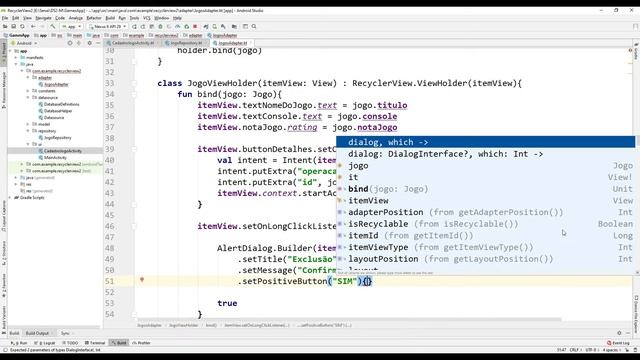Screen dimensions: 640x360
Task: Click the Open file toolbar icon
Action: [5, 27]
